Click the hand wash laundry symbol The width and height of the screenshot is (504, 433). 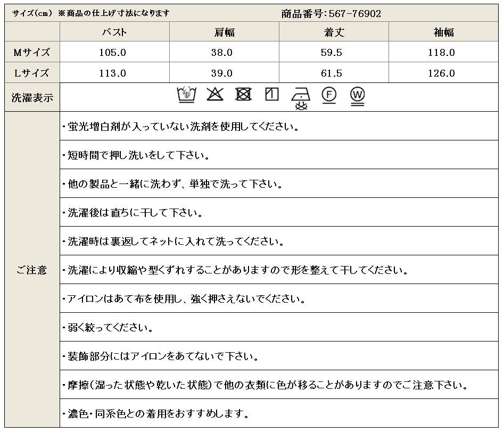[x=186, y=95]
